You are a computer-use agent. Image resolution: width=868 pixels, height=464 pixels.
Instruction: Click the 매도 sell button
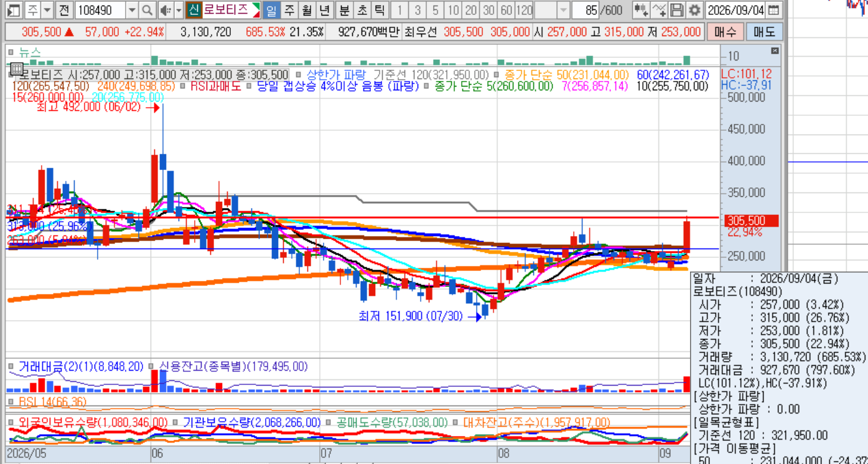coord(763,32)
